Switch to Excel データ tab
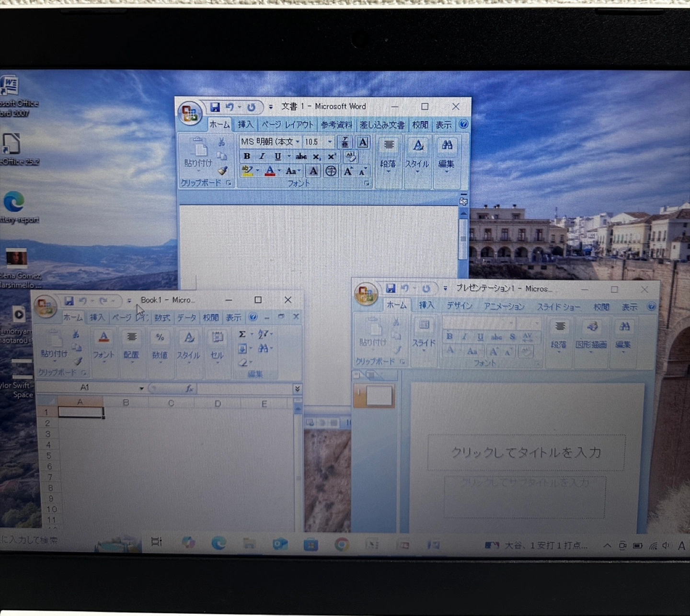This screenshot has width=690, height=616. point(186,318)
